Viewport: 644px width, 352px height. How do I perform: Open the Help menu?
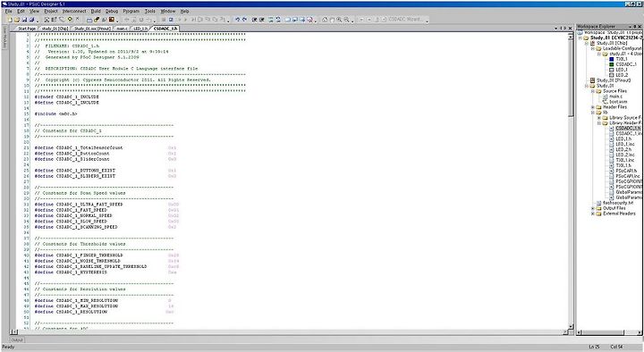pos(185,11)
